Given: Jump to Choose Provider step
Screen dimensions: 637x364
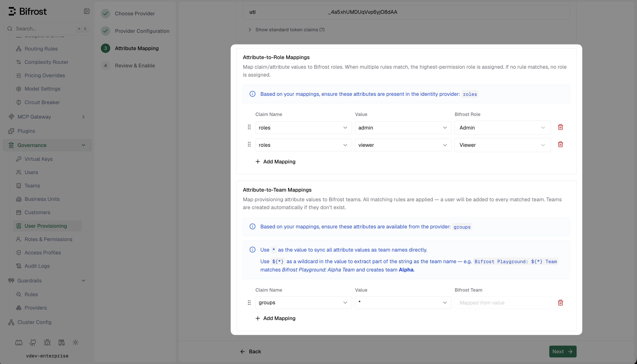Looking at the screenshot, I should (128, 14).
